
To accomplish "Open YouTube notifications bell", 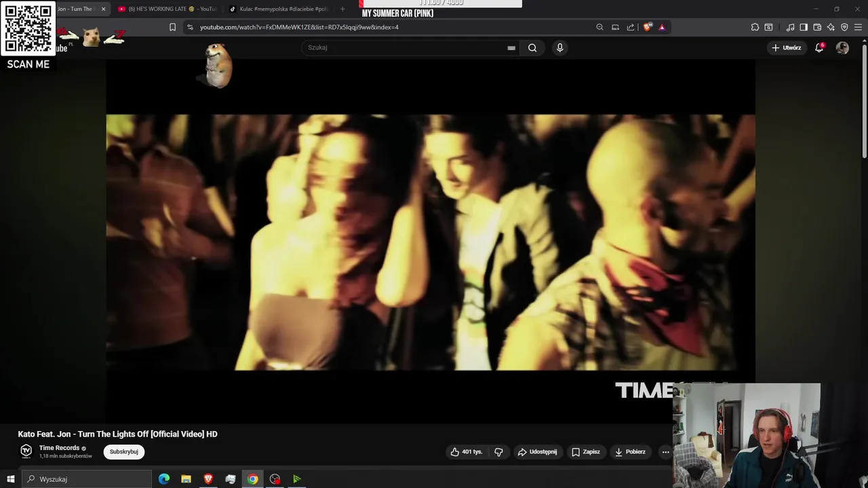I will click(x=819, y=47).
